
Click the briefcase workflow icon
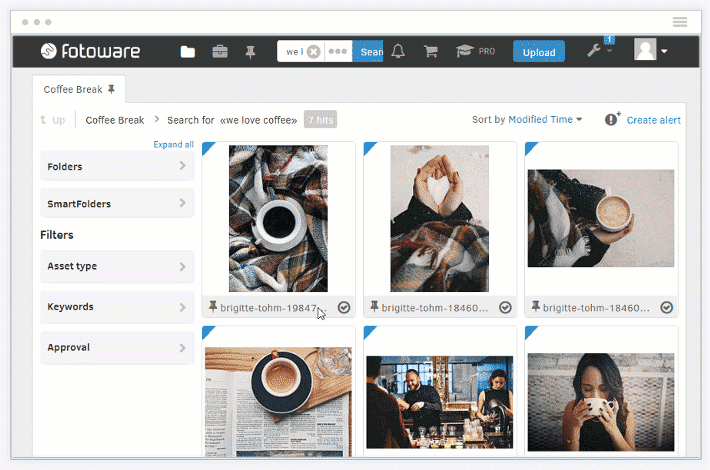click(x=219, y=52)
